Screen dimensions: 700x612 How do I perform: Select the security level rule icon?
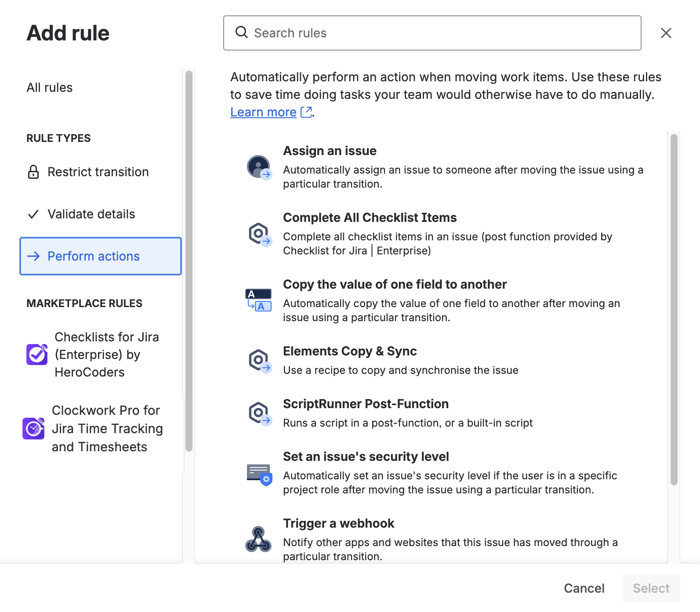coord(259,474)
